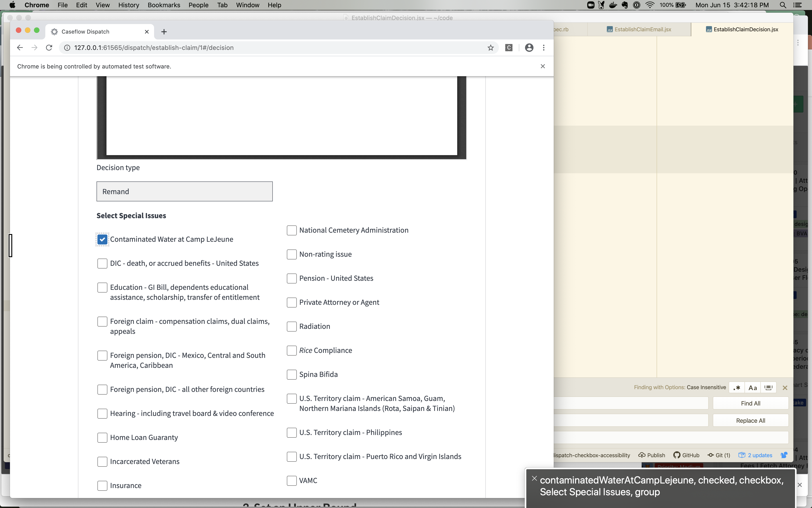
Task: Open Chrome profile avatar
Action: click(x=529, y=48)
